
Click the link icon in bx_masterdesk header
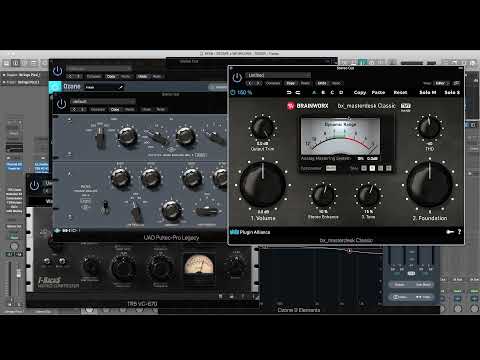point(456,83)
